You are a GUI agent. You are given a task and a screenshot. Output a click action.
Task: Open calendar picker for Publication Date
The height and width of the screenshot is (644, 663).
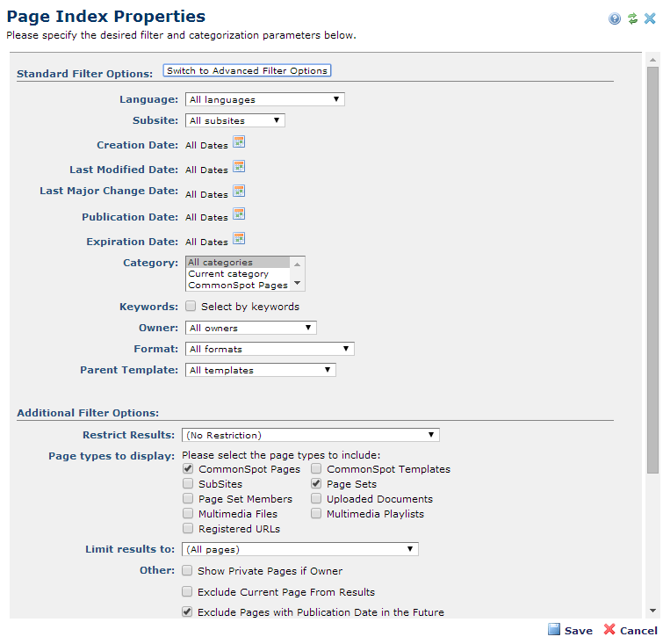click(x=239, y=214)
